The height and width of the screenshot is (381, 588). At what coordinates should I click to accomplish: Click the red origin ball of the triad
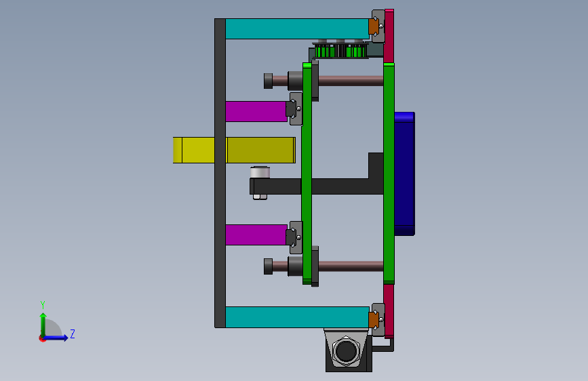42,338
